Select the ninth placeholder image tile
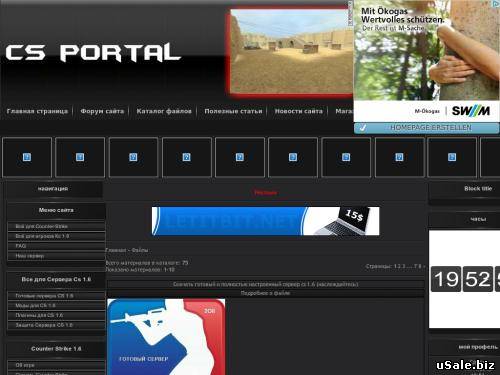 [x=452, y=157]
